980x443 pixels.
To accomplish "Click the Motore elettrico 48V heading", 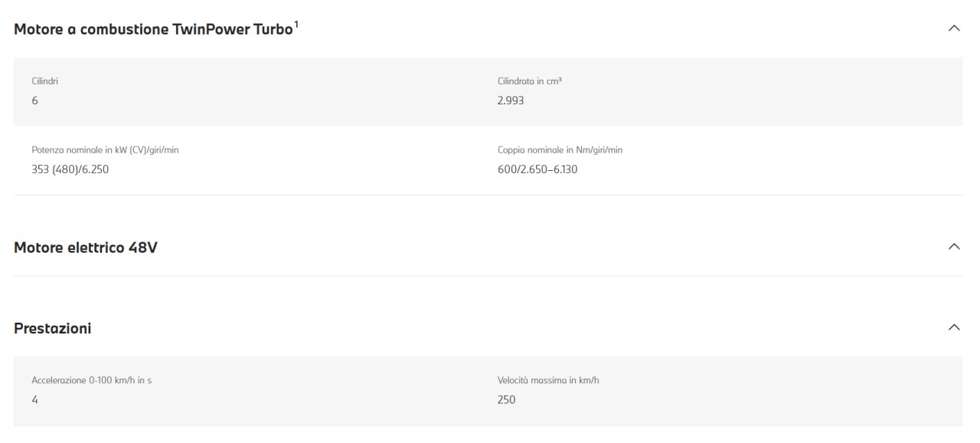I will [x=86, y=248].
